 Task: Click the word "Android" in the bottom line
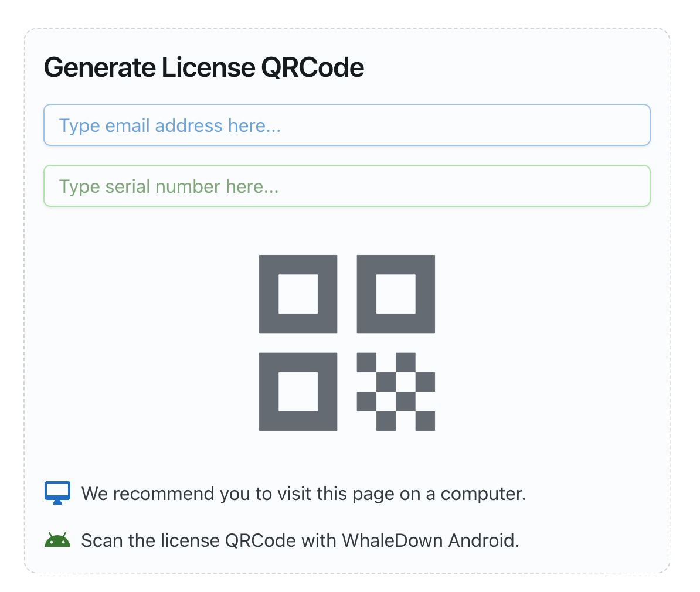483,540
